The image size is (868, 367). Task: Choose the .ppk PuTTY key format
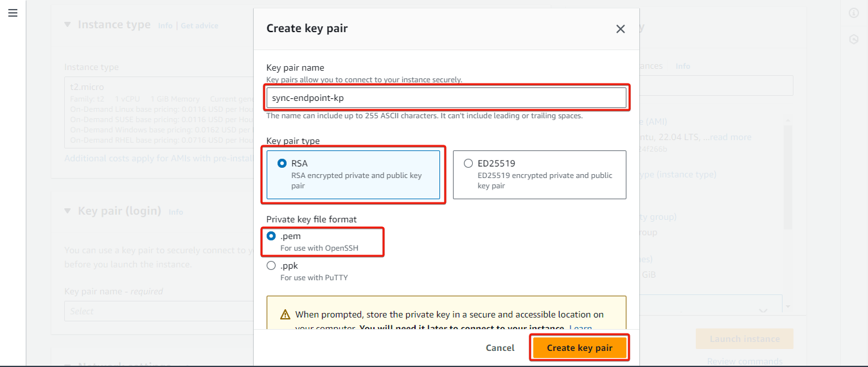point(271,265)
